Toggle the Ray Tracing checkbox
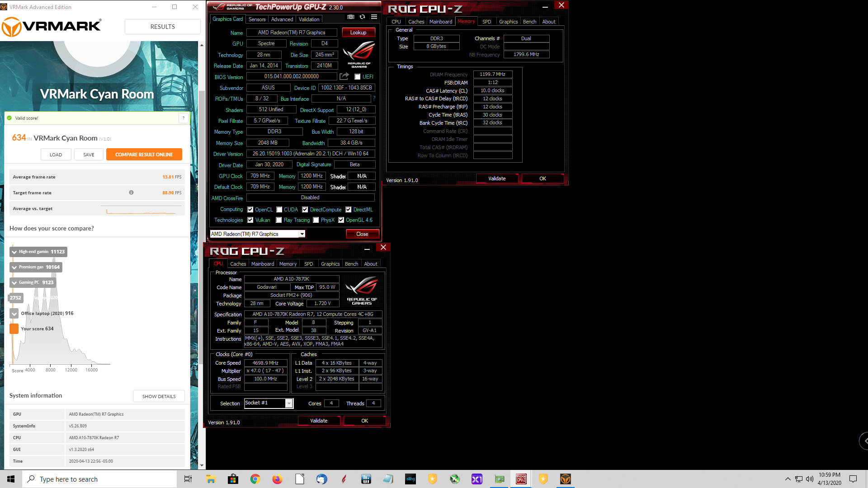This screenshot has height=488, width=868. (279, 220)
